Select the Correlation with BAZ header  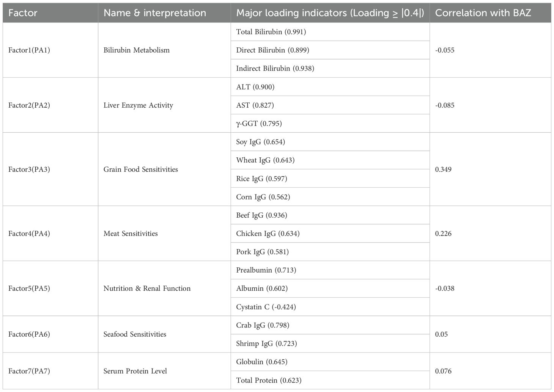pos(483,13)
